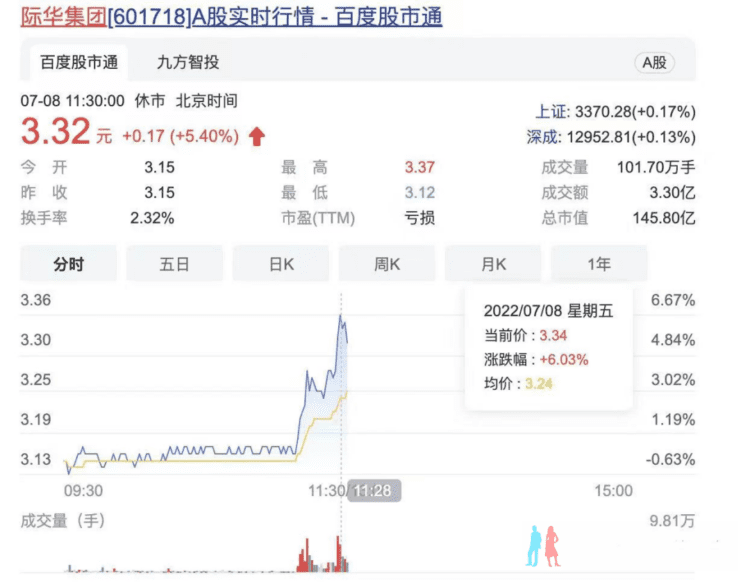Click the 09:30 time axis label
Image resolution: width=750 pixels, height=583 pixels.
point(83,491)
